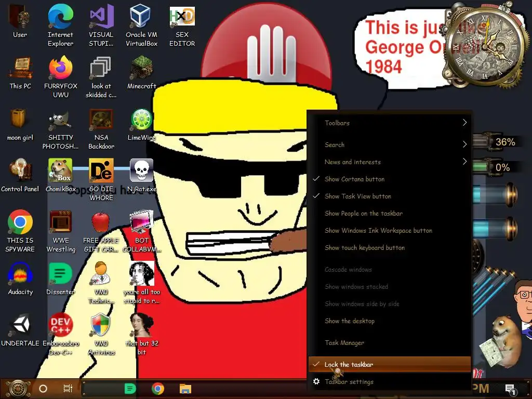Click the hamster desktop gadget
This screenshot has width=532, height=399.
coord(501,342)
